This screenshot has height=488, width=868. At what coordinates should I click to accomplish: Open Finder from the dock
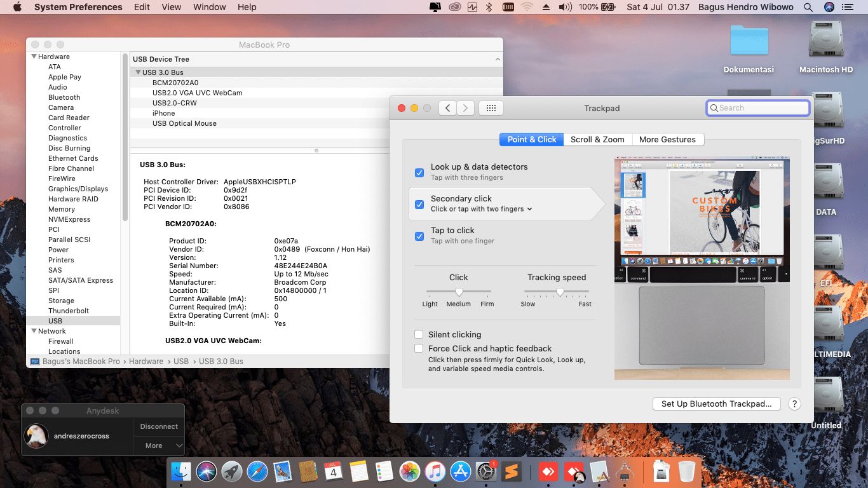pos(182,471)
